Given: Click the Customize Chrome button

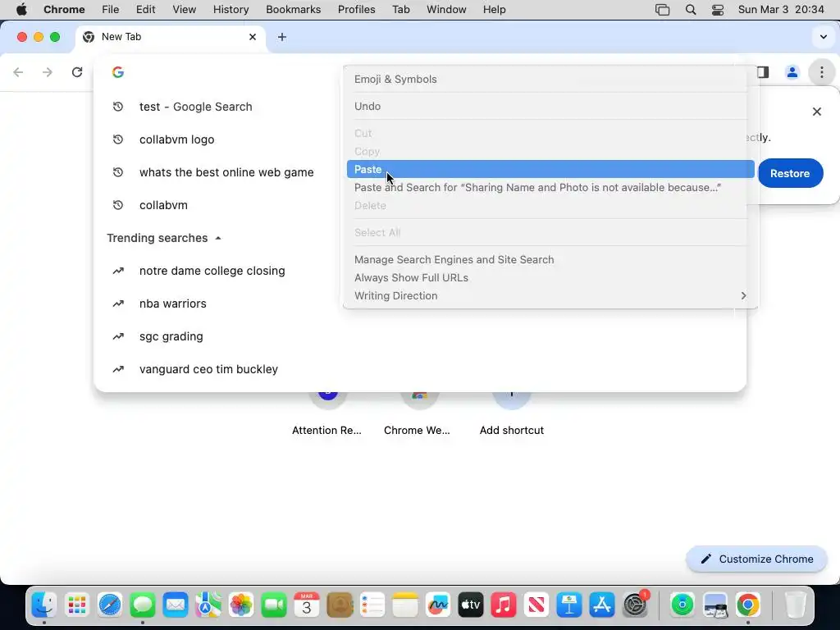Looking at the screenshot, I should 757,559.
